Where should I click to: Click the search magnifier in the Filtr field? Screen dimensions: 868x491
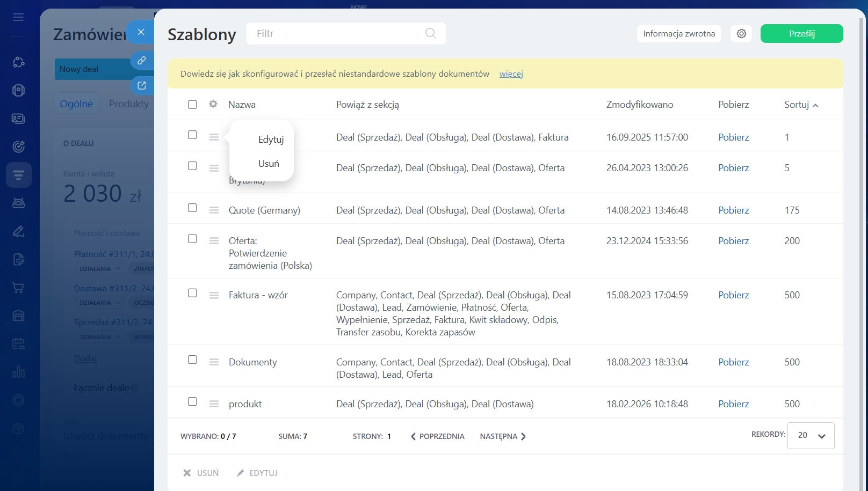click(430, 33)
